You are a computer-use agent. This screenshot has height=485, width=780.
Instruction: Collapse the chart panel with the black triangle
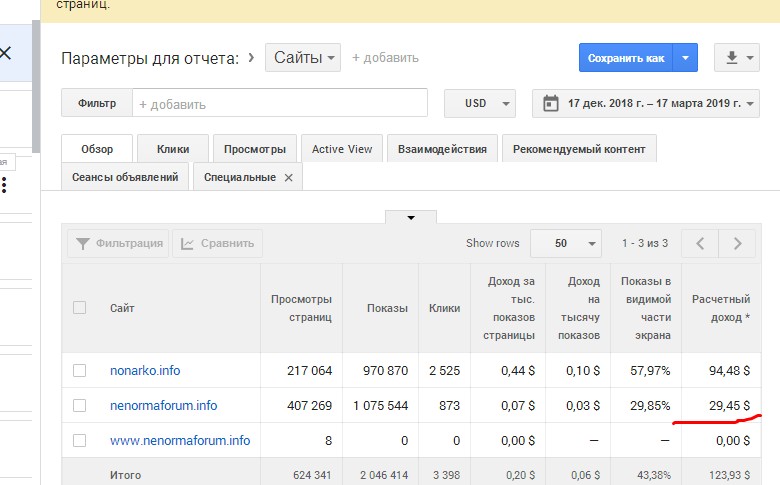[x=410, y=217]
